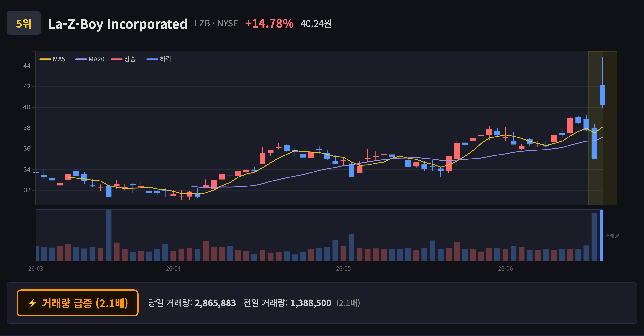644x336 pixels.
Task: Click the purple MA20 legend line swatch
Action: [81, 59]
